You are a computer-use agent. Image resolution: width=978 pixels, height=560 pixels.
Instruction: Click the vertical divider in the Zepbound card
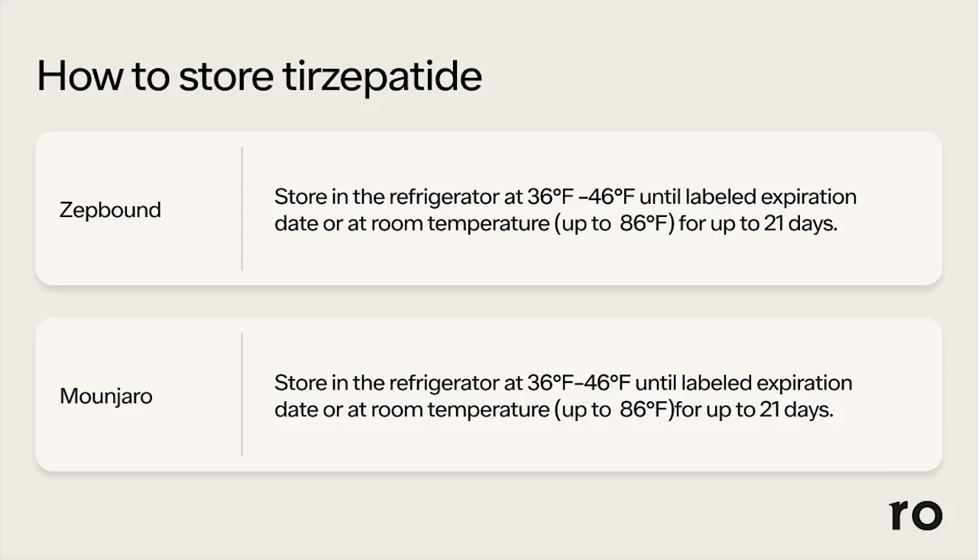[x=242, y=209]
